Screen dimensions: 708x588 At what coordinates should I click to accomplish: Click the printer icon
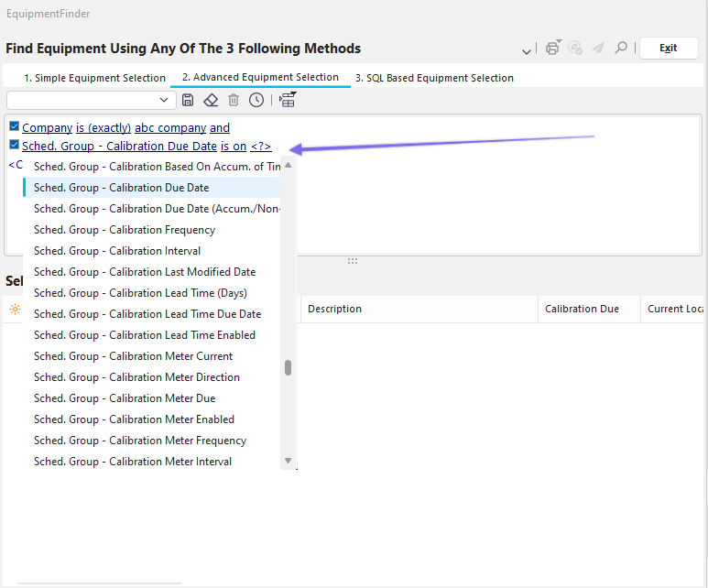tap(552, 48)
